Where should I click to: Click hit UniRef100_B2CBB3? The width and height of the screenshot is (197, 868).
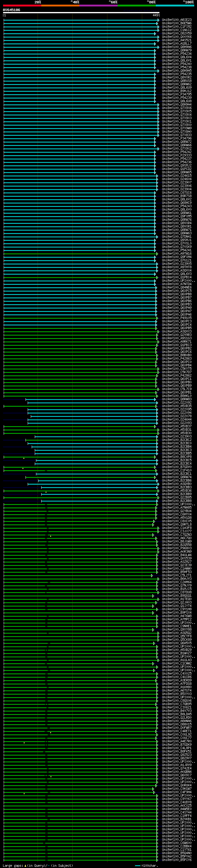coord(177,487)
